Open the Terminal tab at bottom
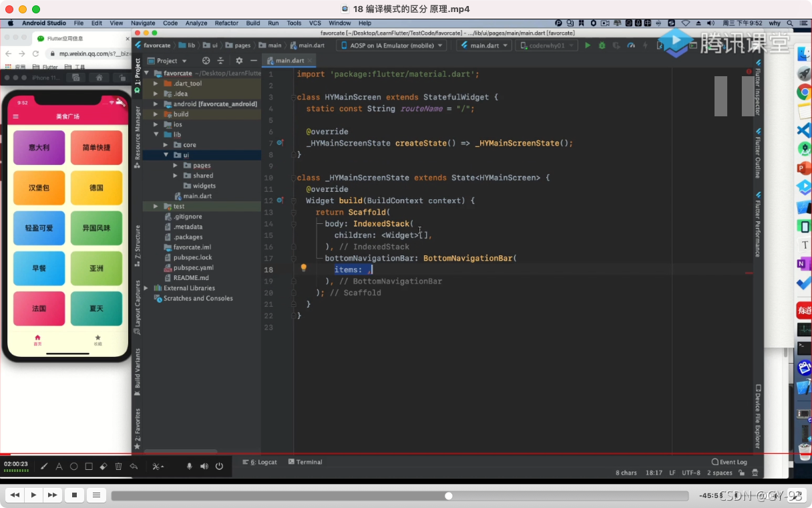Image resolution: width=812 pixels, height=508 pixels. 305,462
